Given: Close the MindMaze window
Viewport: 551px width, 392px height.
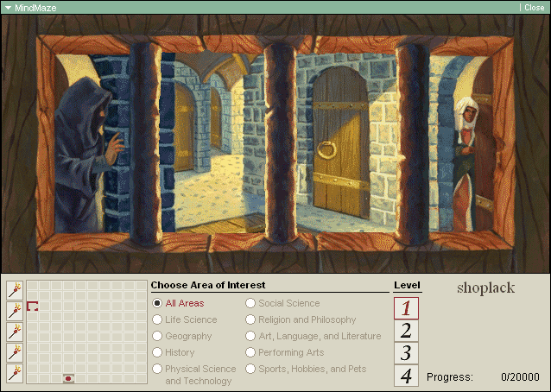Looking at the screenshot, I should [534, 8].
